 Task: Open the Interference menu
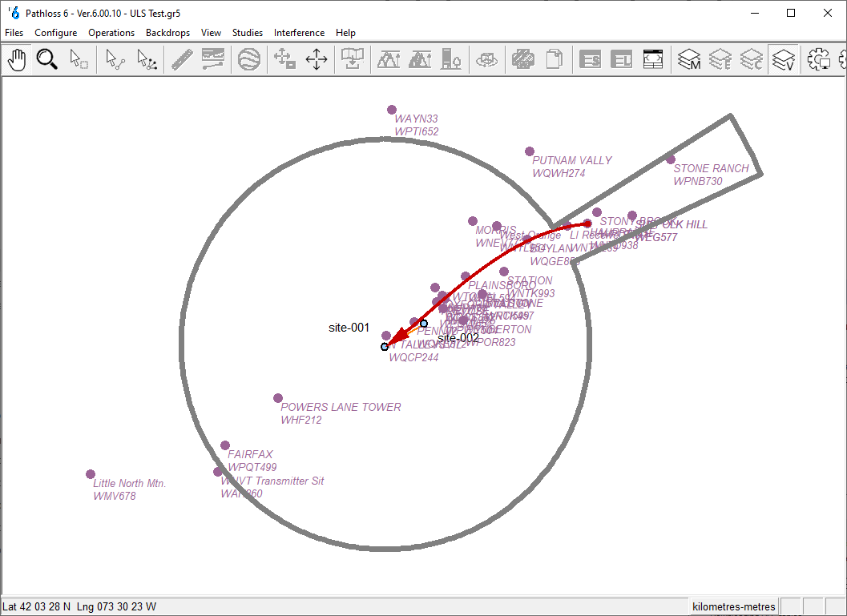299,33
